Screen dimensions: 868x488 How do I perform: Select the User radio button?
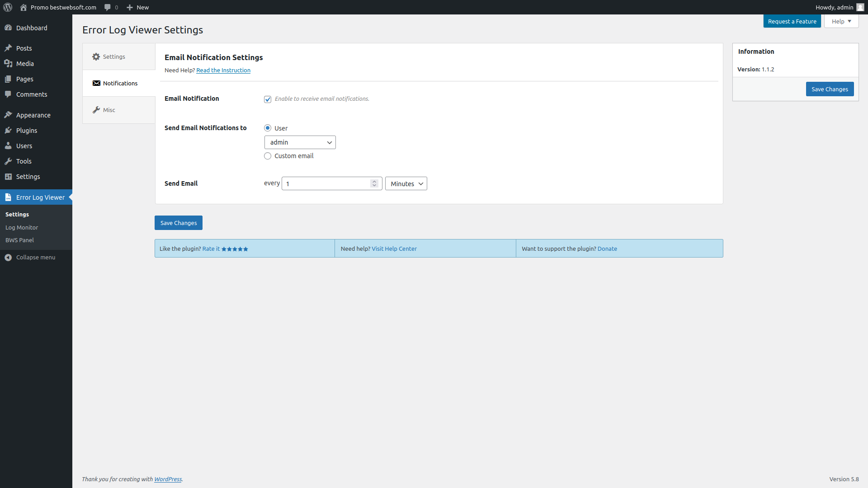pos(268,128)
